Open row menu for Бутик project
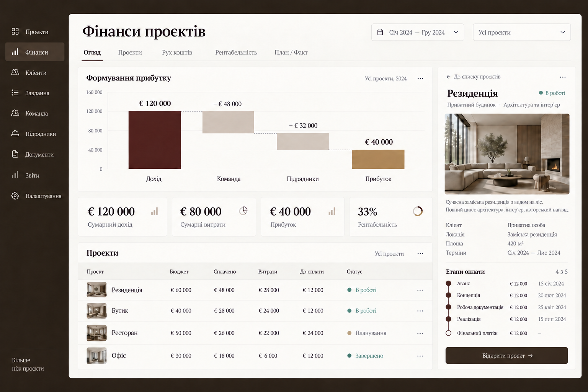Viewport: 588px width, 392px height. pyautogui.click(x=420, y=311)
